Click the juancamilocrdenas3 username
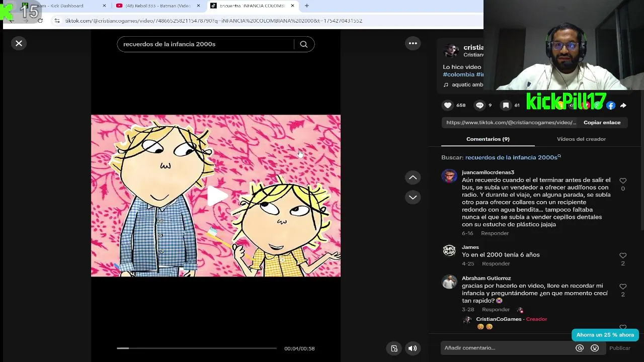Viewport: 644px width, 362px height. pos(488,172)
